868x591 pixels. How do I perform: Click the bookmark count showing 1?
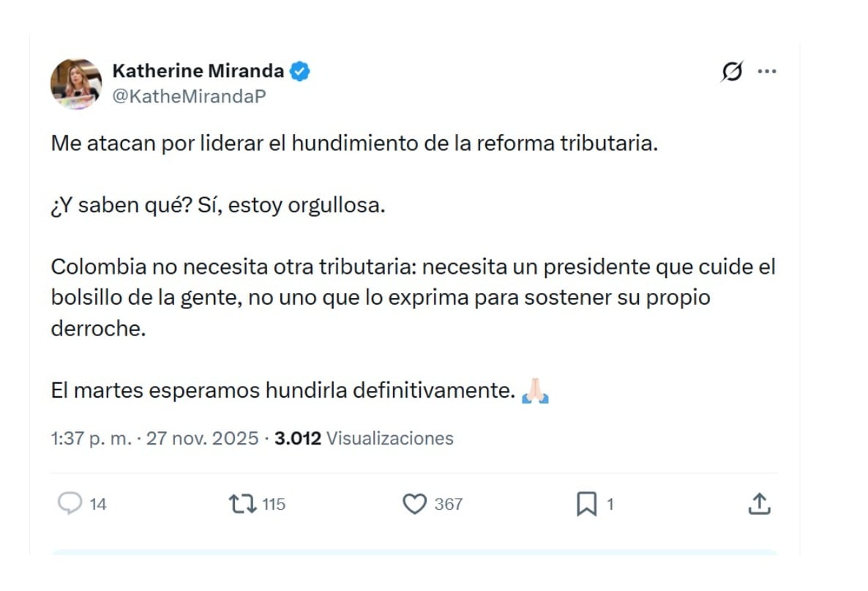tap(610, 503)
